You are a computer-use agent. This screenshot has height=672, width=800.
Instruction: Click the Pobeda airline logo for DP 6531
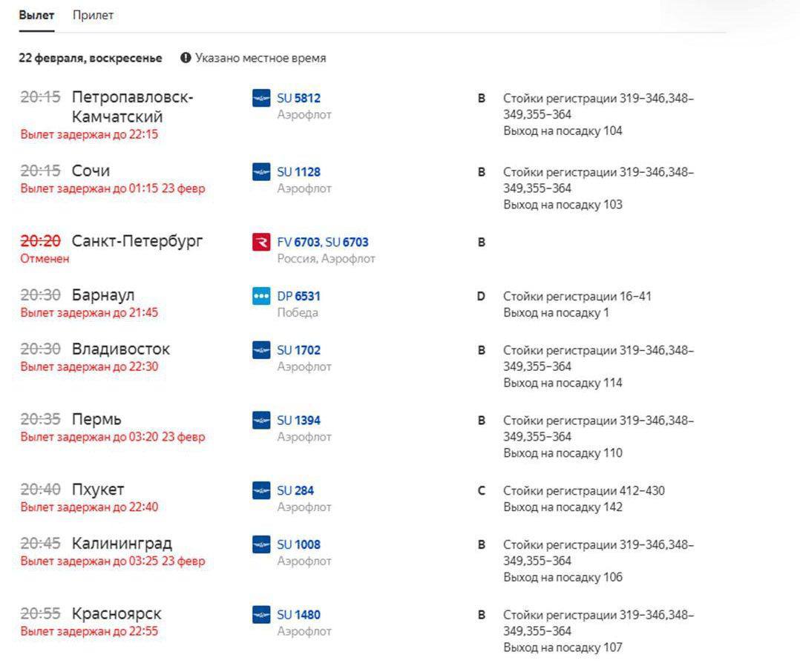(x=261, y=296)
